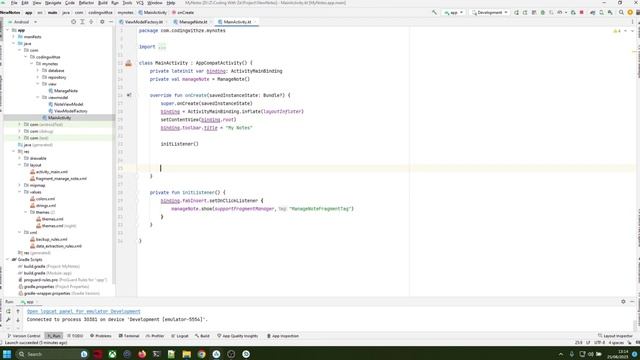Image resolution: width=640 pixels, height=360 pixels.
Task: Open Layout Inspector from status bar
Action: pos(615,336)
